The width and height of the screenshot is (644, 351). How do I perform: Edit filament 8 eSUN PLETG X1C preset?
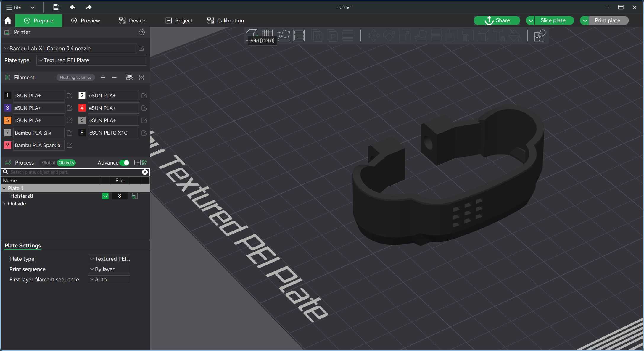(144, 133)
